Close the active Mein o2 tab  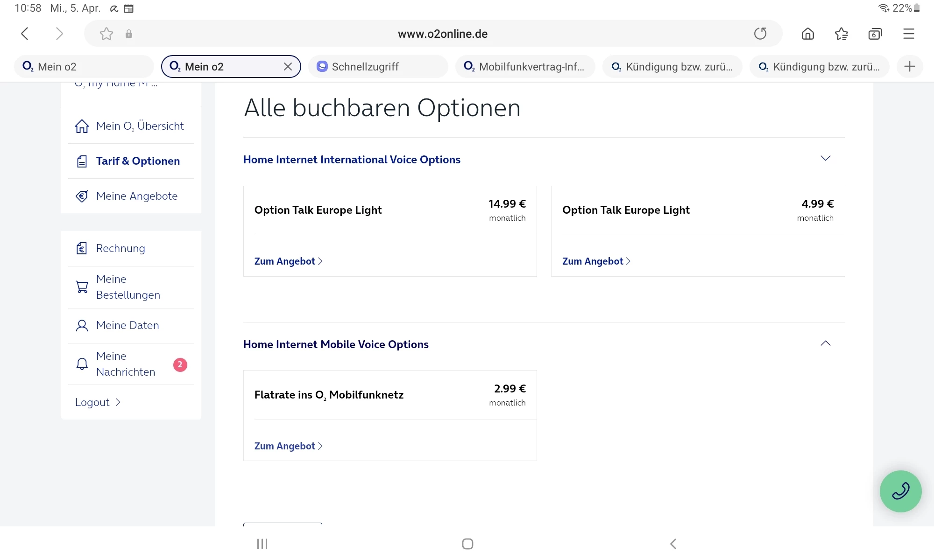tap(288, 67)
